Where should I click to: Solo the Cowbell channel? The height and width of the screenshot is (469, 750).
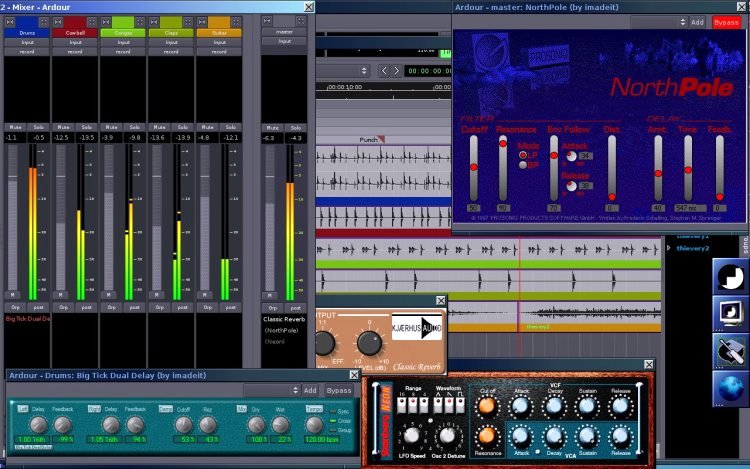87,127
